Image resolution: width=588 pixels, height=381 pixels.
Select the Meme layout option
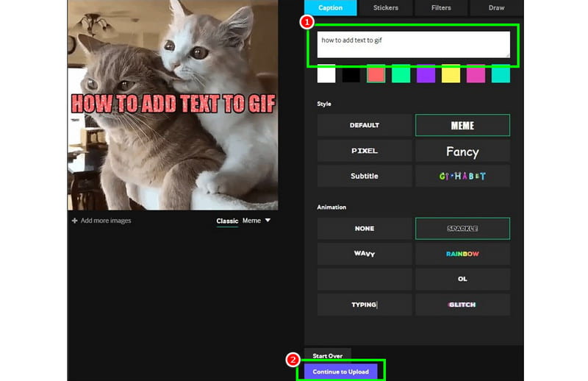tap(251, 221)
